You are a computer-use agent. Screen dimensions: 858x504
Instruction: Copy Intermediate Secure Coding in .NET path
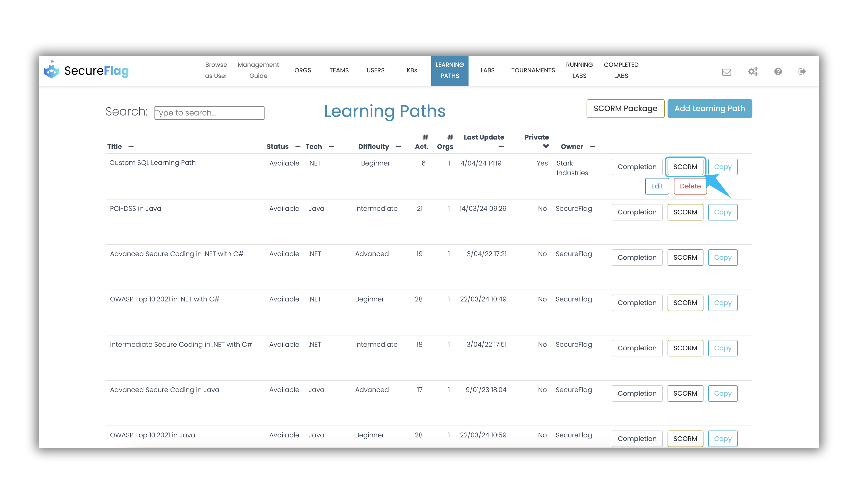pyautogui.click(x=723, y=348)
